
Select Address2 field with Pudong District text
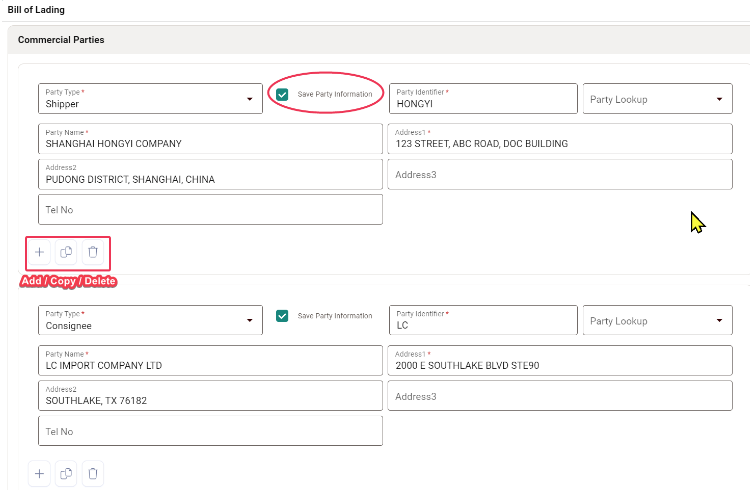pyautogui.click(x=210, y=174)
